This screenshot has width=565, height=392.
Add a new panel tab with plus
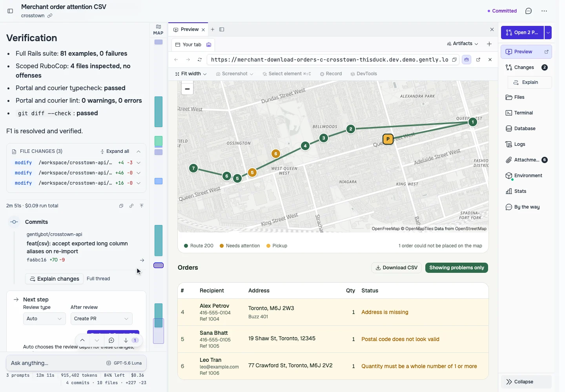[213, 29]
